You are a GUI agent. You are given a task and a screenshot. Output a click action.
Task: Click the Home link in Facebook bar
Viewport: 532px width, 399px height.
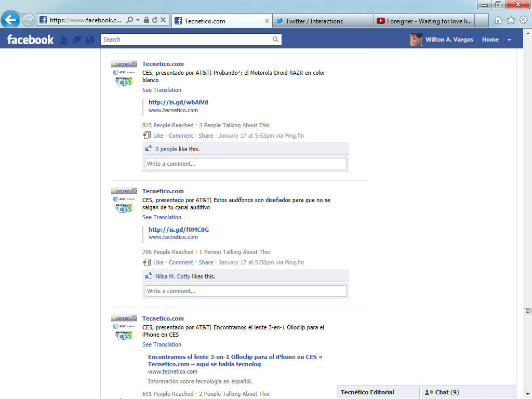490,39
